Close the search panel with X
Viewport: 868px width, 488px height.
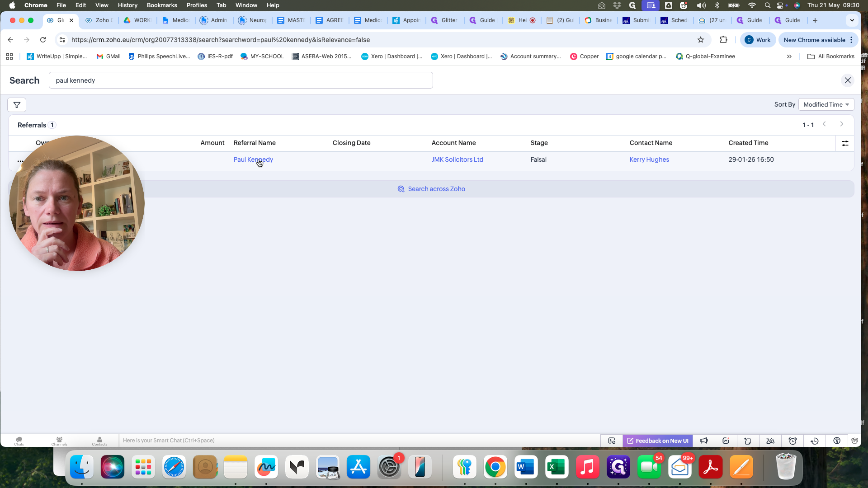848,80
